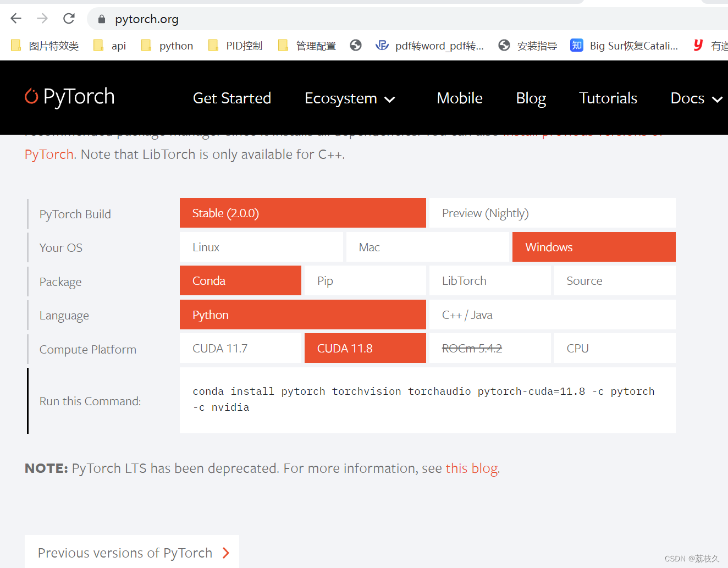
Task: Open the pdf转word bookmark icon
Action: click(382, 46)
